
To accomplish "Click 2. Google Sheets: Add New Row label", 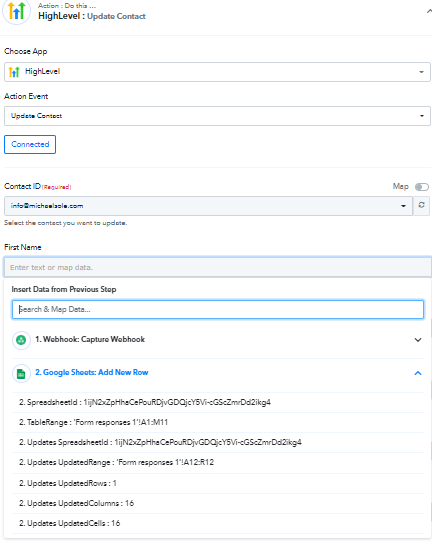I will pyautogui.click(x=92, y=372).
